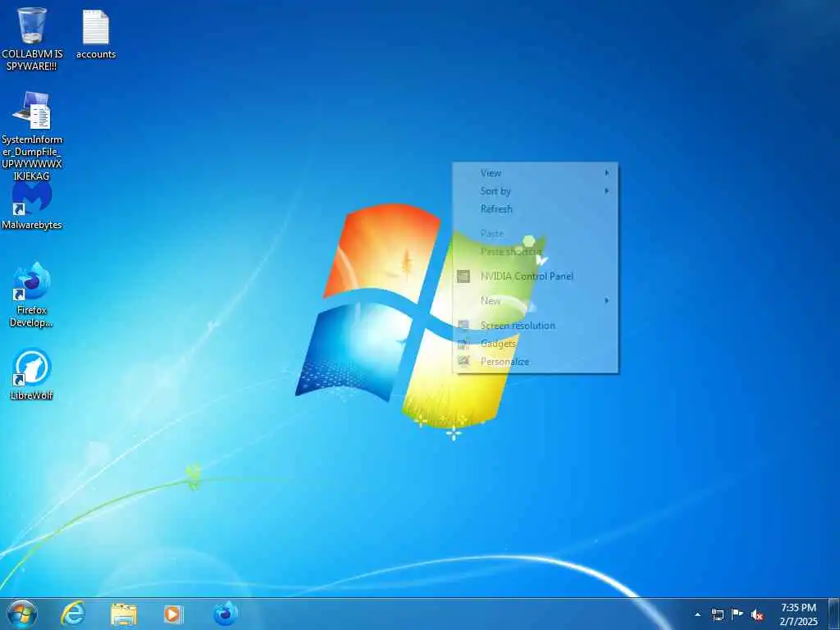Click the Paste context menu entry
Screen dimensions: 840x630
pos(535,234)
